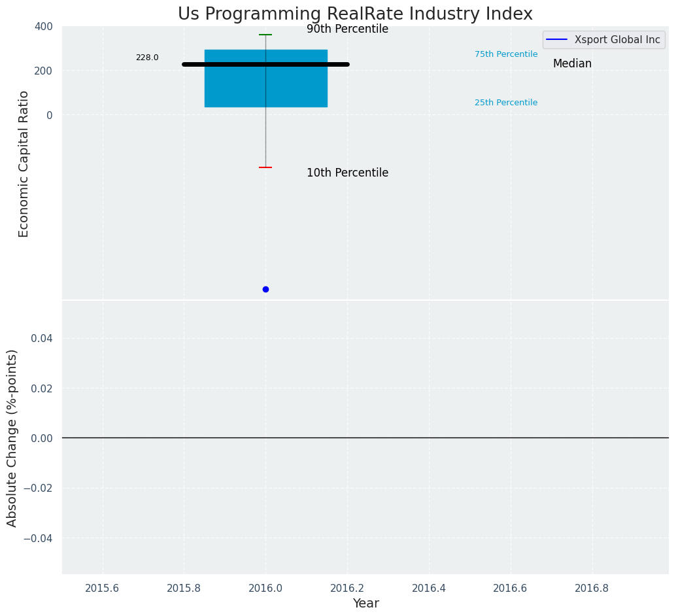Click the 400 y-axis tick label
This screenshot has height=616, width=676.
tap(44, 26)
